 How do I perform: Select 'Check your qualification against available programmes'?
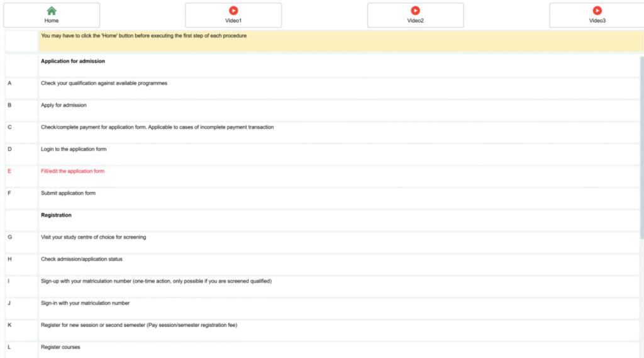[x=104, y=84]
